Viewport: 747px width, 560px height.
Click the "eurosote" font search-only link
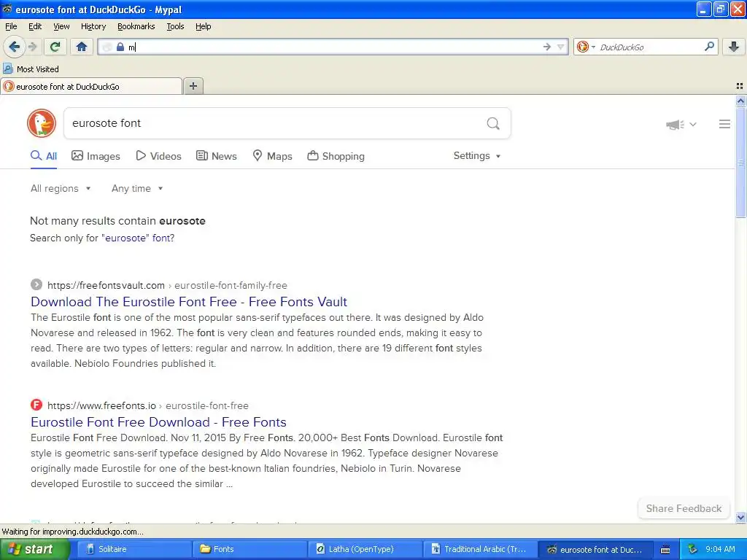138,238
